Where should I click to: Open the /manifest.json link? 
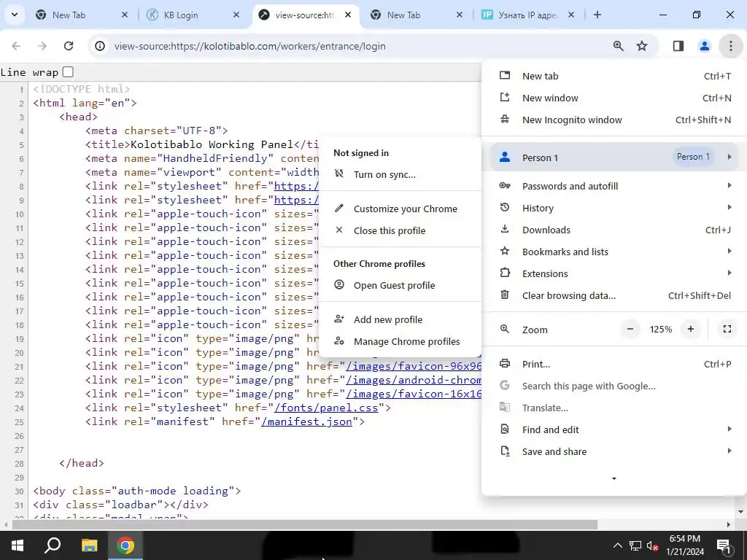point(306,422)
